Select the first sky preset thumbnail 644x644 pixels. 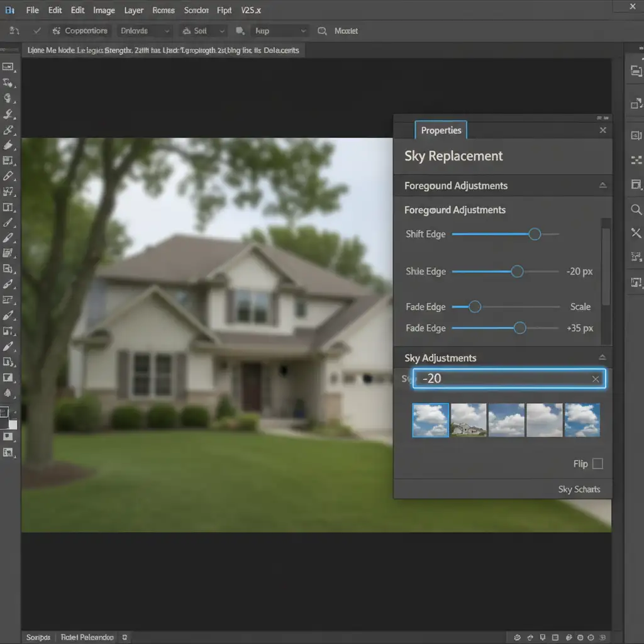tap(430, 420)
